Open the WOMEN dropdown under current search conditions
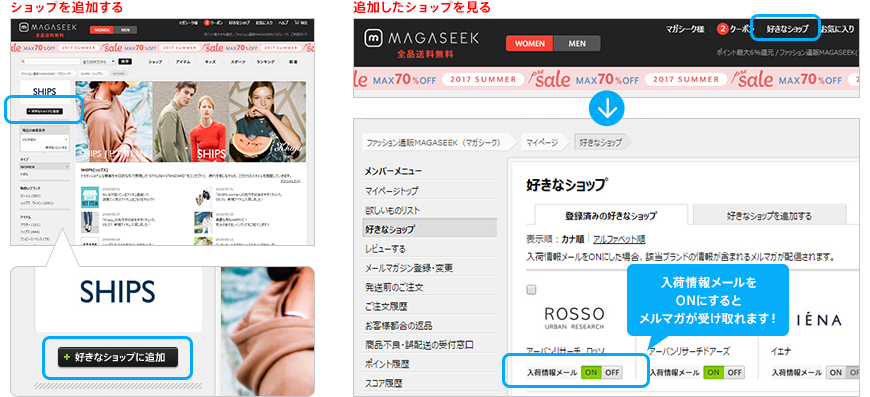Image resolution: width=870 pixels, height=397 pixels. pyautogui.click(x=44, y=140)
